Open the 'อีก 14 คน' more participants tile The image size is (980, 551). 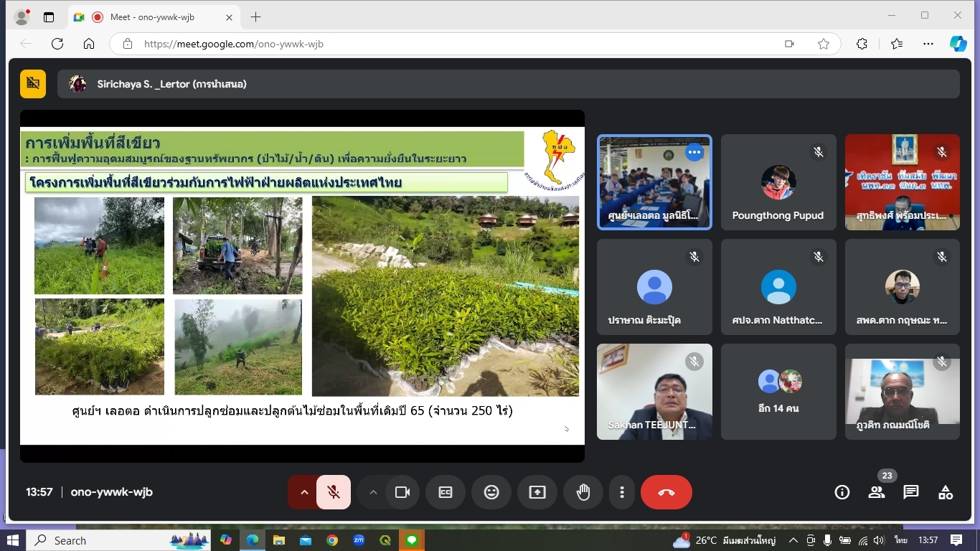(x=778, y=392)
